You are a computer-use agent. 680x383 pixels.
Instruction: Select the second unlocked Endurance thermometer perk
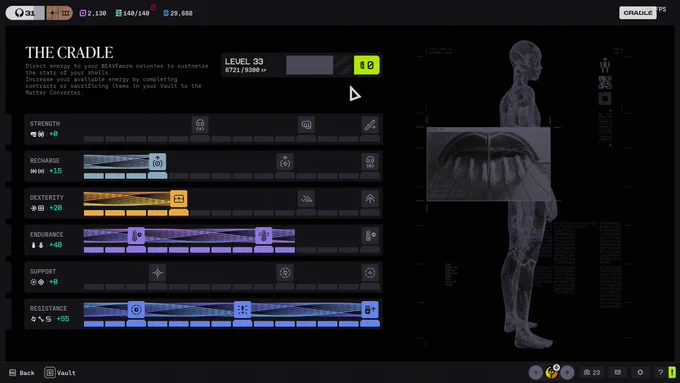point(264,236)
